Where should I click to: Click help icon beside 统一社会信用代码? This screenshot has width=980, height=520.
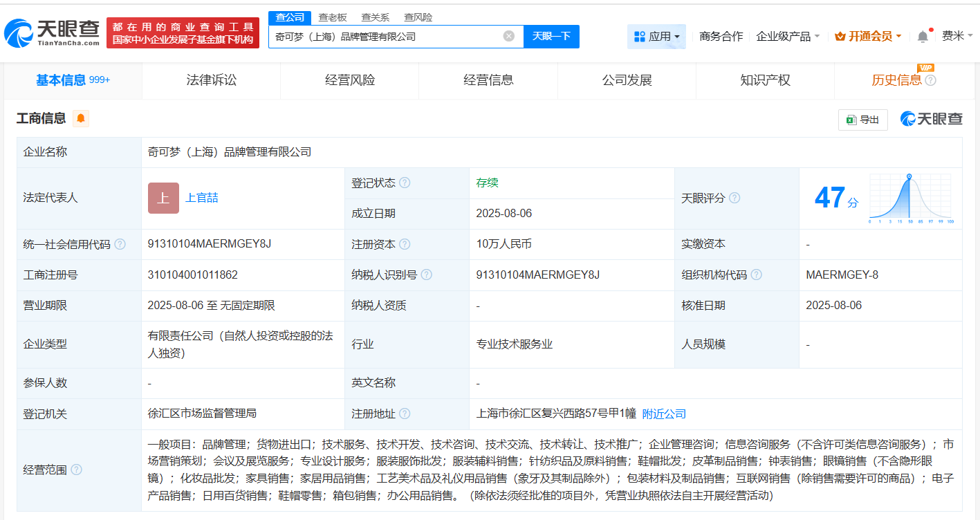click(120, 244)
